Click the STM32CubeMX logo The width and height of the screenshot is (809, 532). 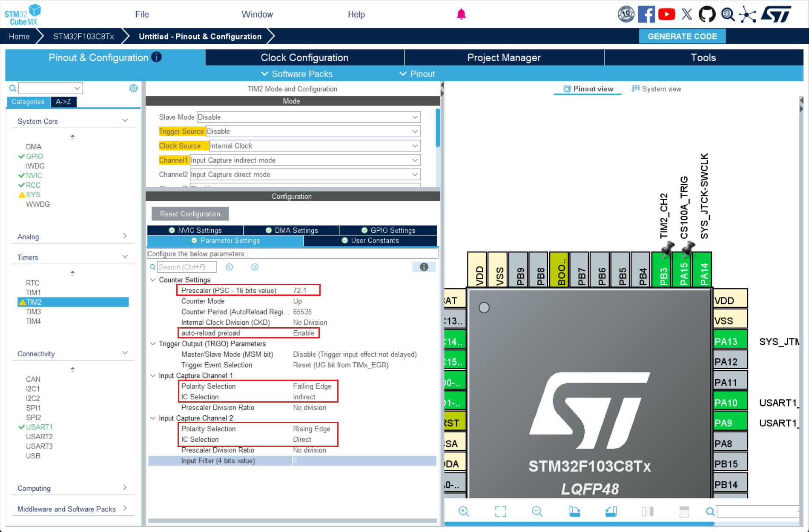click(x=22, y=14)
